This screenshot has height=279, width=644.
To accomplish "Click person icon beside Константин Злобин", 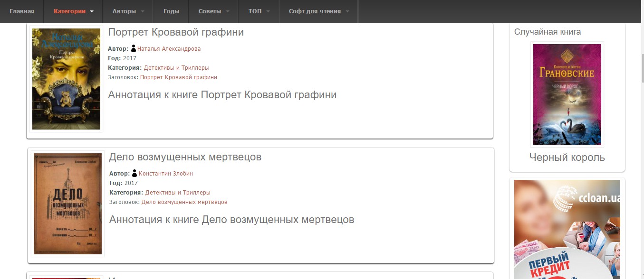I will [x=135, y=173].
